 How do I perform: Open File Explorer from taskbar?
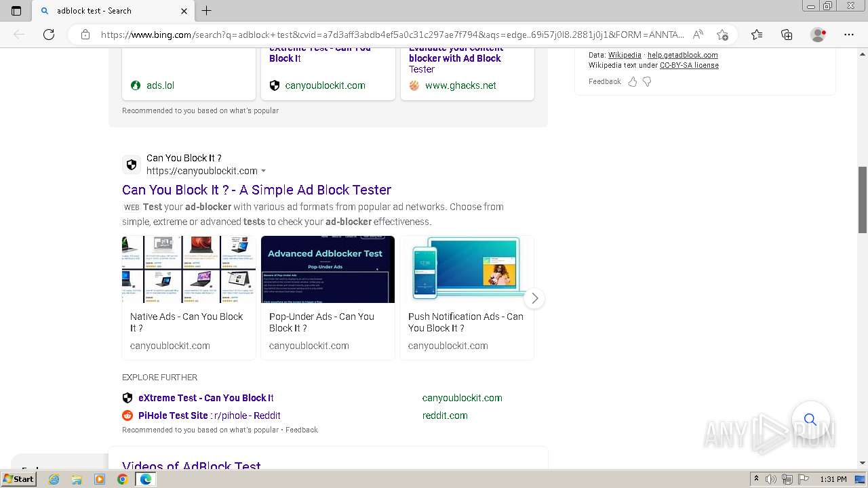pos(77,479)
